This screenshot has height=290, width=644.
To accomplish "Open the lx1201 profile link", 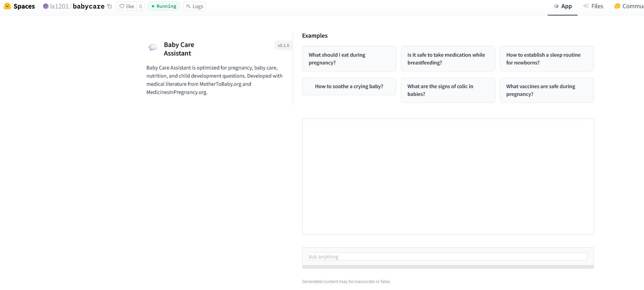I will 59,6.
